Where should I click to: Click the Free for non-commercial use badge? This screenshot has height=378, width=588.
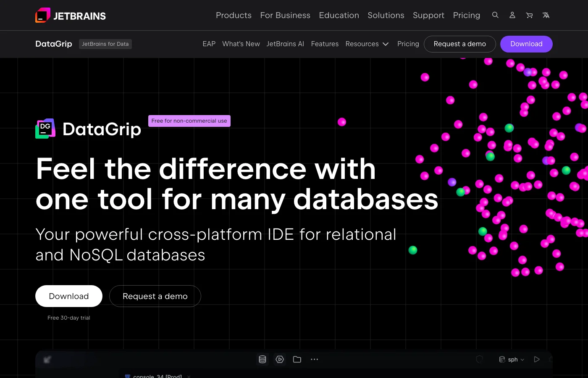click(x=189, y=121)
